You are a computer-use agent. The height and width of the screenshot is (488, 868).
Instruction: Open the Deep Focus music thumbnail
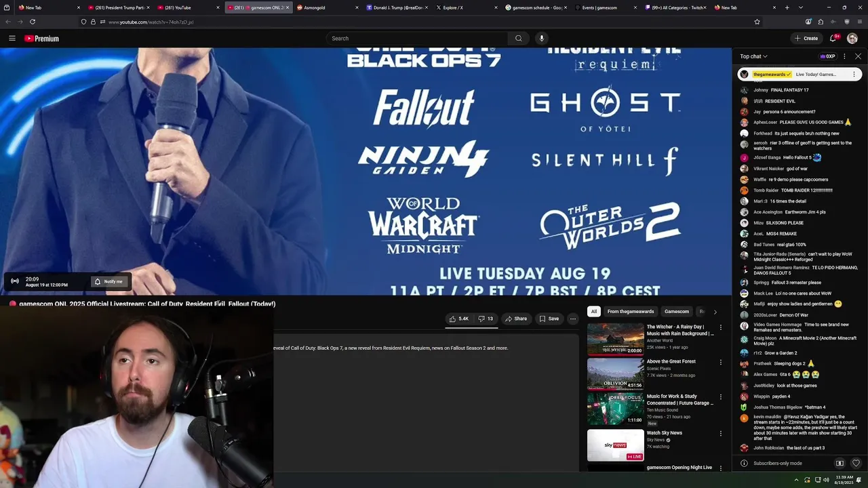point(615,408)
